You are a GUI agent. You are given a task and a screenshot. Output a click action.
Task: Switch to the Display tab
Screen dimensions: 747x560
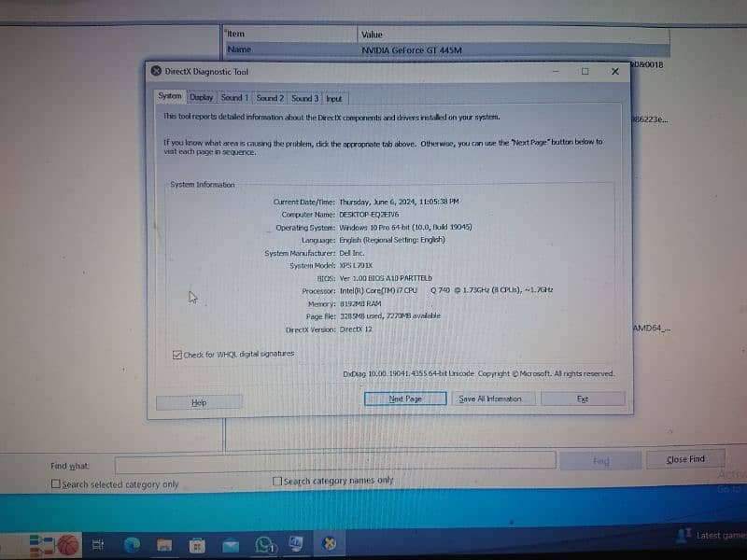coord(201,97)
